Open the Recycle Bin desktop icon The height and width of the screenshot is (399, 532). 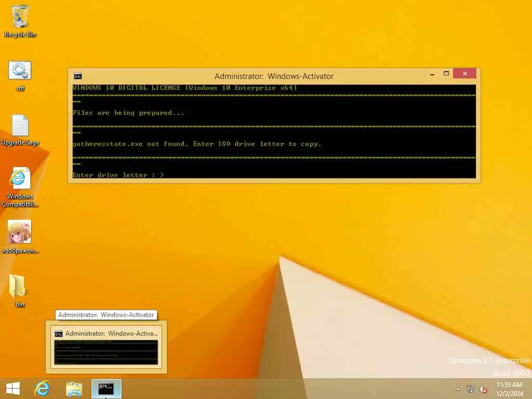coord(20,20)
